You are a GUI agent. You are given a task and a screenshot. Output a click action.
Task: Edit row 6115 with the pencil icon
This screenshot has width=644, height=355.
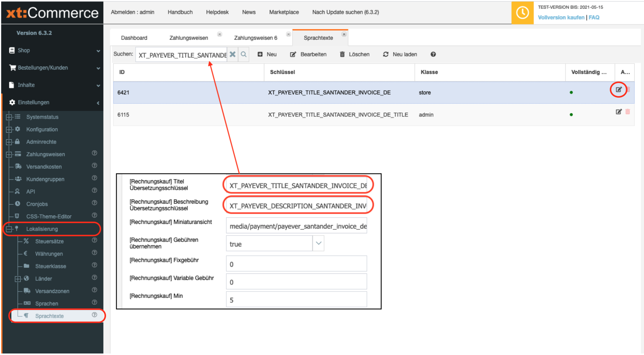click(618, 112)
